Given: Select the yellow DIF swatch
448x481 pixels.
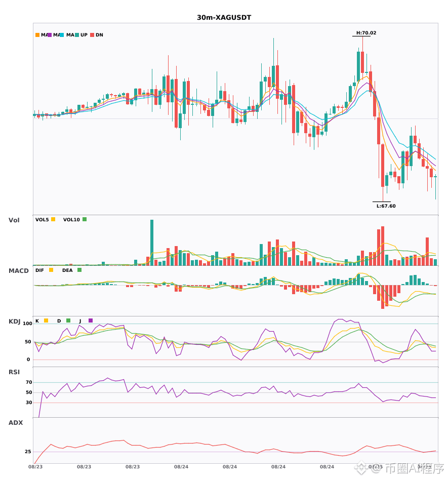Looking at the screenshot, I should coord(51,270).
